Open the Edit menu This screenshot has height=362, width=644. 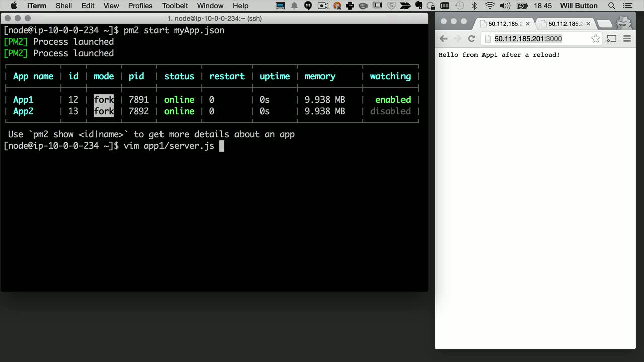(88, 6)
